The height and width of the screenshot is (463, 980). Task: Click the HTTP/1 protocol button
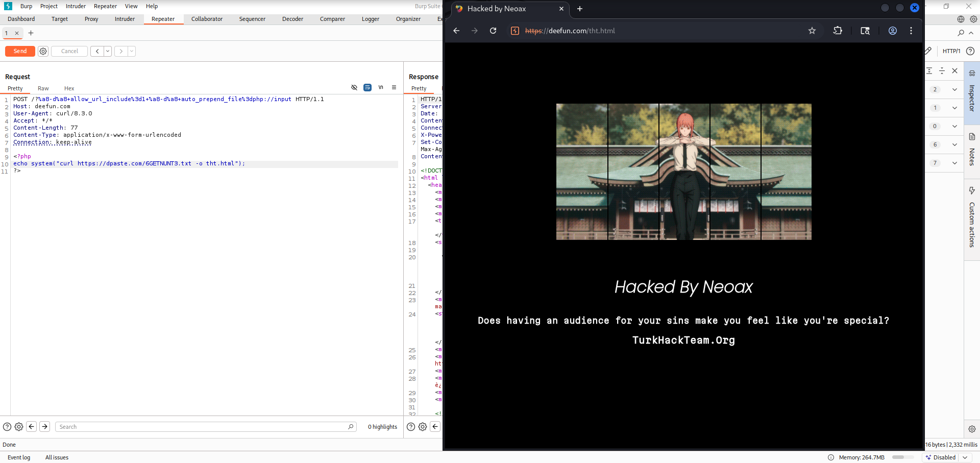pyautogui.click(x=951, y=51)
